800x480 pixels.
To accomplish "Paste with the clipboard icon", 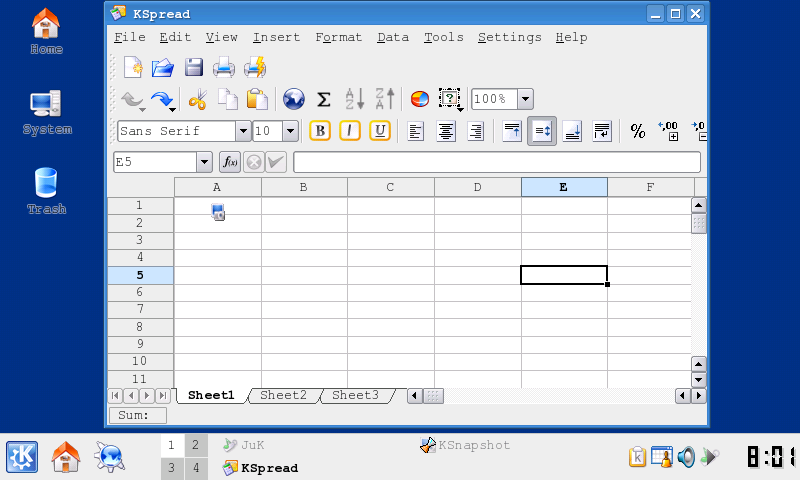I will 257,99.
